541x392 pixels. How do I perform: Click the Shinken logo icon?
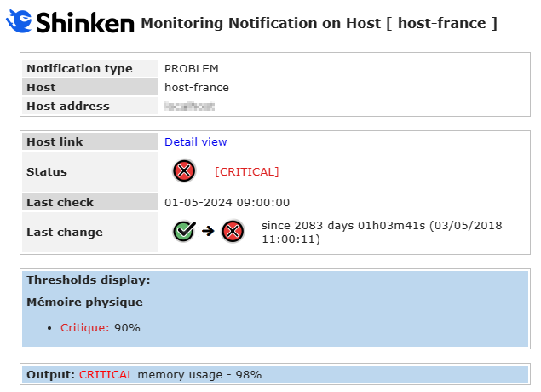20,22
